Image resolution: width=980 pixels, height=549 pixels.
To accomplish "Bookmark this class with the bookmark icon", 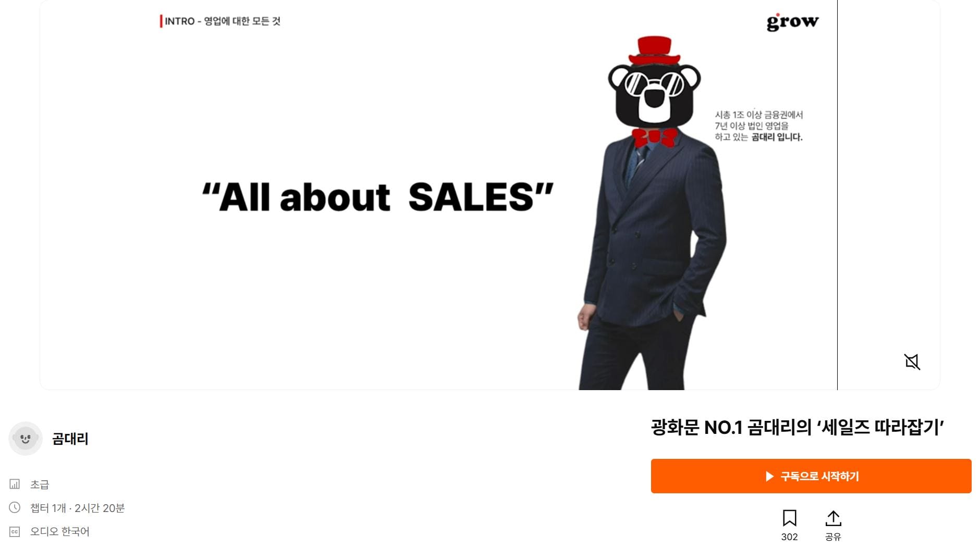I will (789, 518).
